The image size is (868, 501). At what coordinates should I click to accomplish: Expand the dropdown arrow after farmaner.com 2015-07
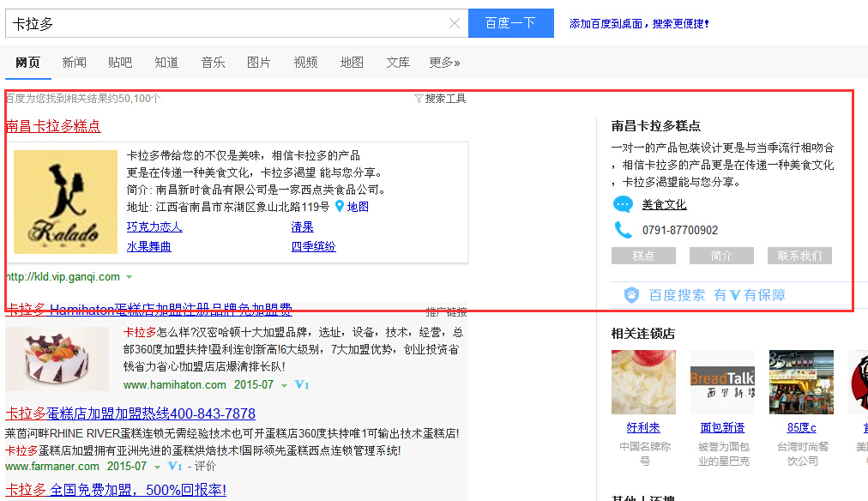pyautogui.click(x=157, y=468)
